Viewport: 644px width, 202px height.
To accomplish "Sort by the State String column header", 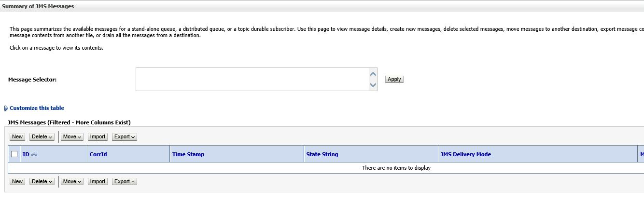I will pos(322,154).
